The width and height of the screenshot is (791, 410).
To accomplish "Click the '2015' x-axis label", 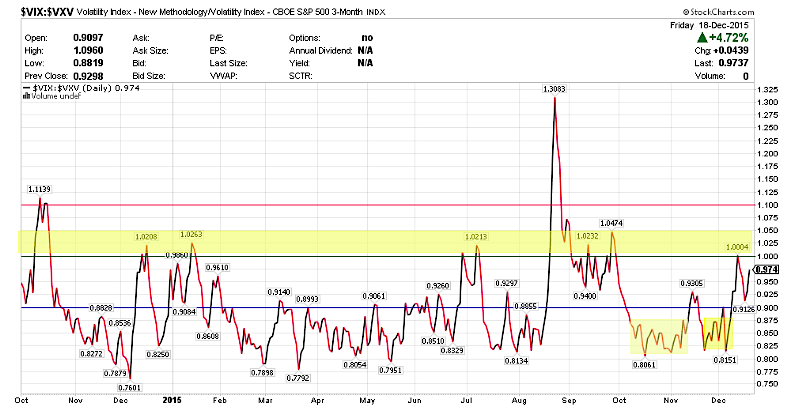I will 172,400.
